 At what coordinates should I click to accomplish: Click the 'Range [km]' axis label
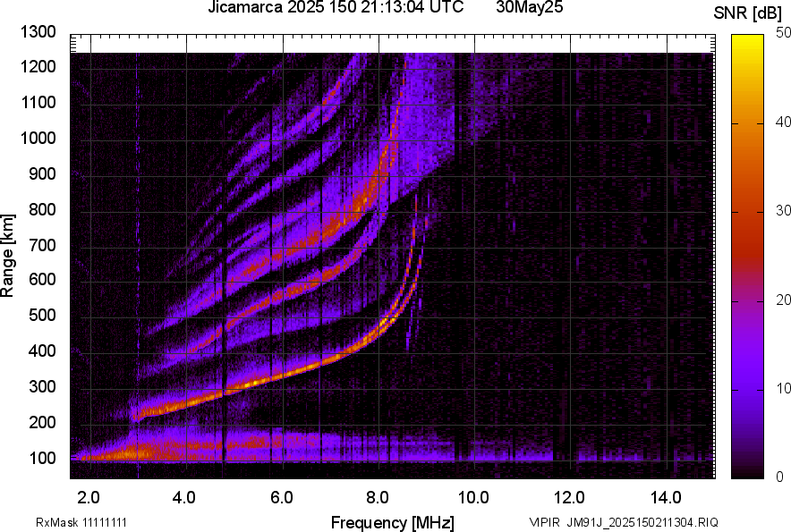point(7,256)
